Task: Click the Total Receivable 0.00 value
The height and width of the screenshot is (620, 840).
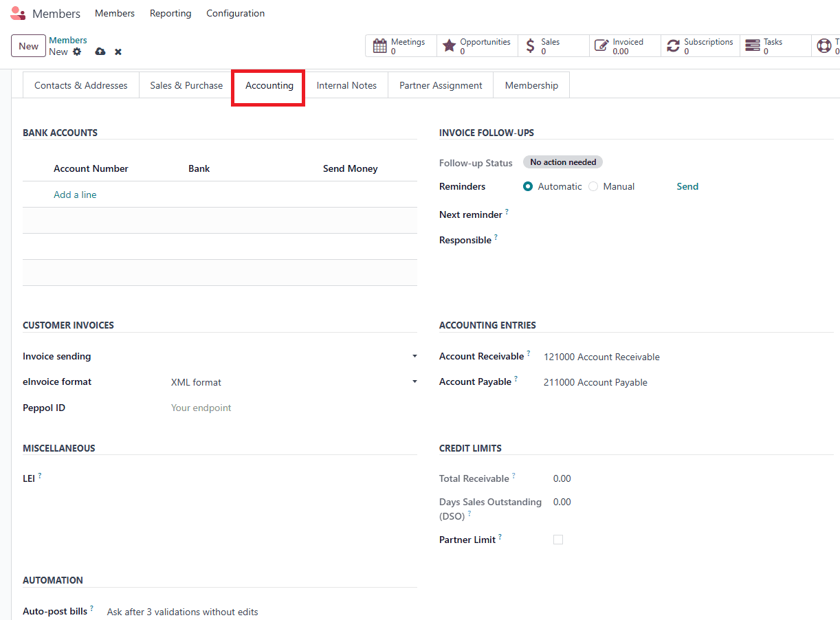Action: click(x=562, y=478)
